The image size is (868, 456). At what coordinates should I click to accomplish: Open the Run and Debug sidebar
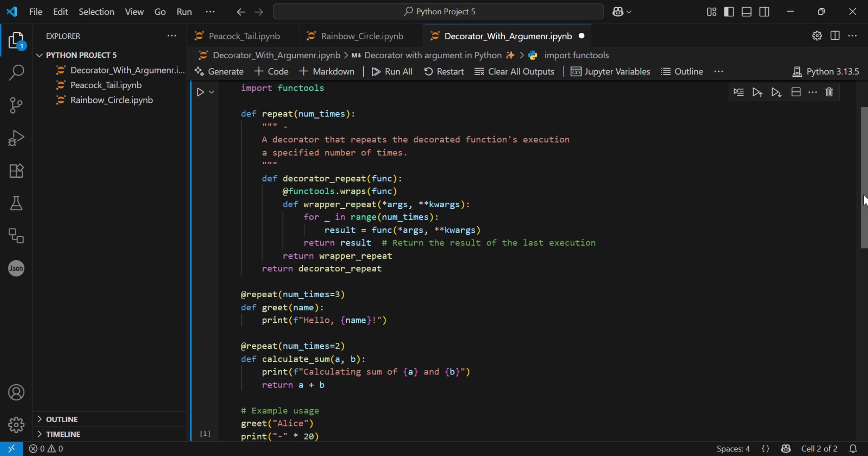(x=16, y=138)
